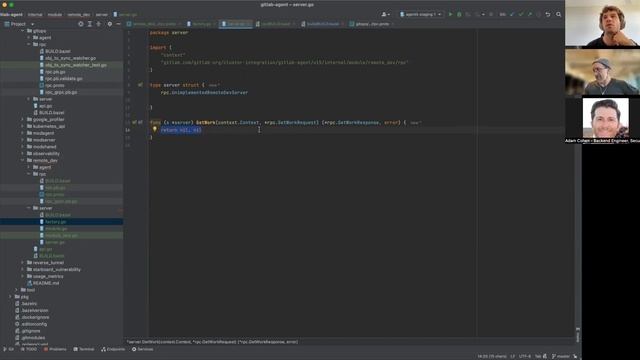Image resolution: width=640 pixels, height=360 pixels.
Task: Select obj_to_sync_watcher_test.go in project tree
Action: tap(76, 65)
